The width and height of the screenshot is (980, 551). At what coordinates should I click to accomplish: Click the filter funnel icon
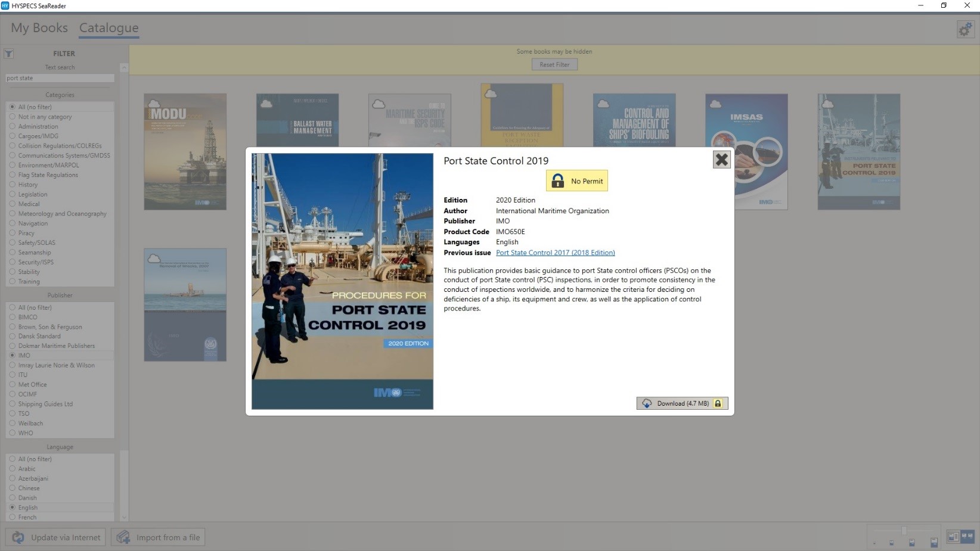[x=8, y=54]
